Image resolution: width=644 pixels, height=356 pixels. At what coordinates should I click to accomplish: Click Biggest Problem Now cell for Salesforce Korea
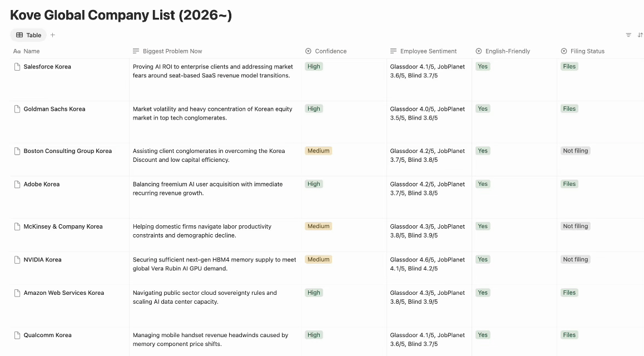coord(216,80)
